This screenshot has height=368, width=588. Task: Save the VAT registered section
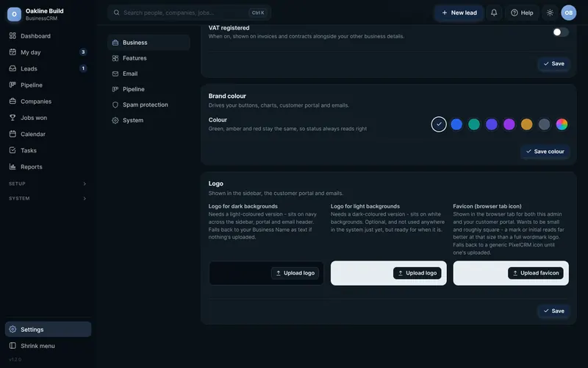554,64
